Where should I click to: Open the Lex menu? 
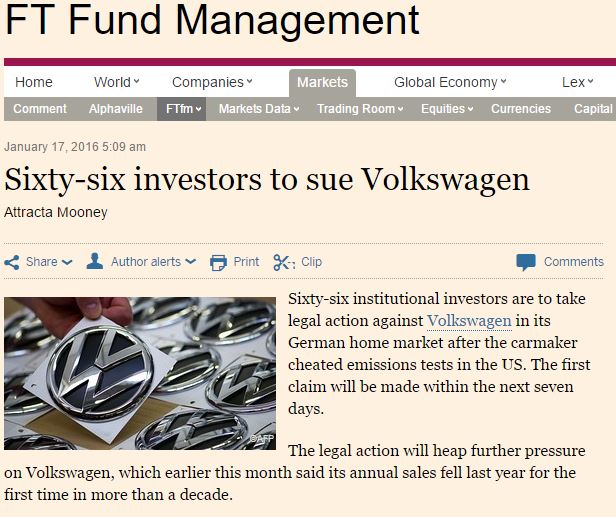click(578, 82)
